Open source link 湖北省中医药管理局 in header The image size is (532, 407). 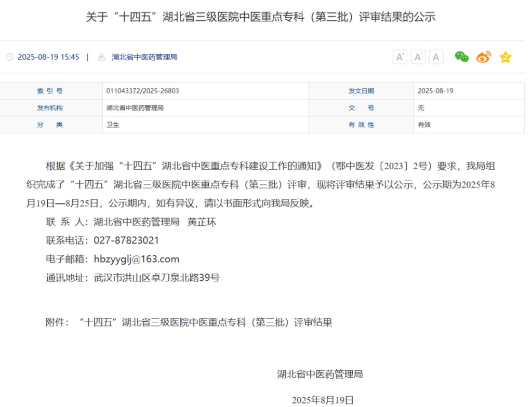[144, 57]
